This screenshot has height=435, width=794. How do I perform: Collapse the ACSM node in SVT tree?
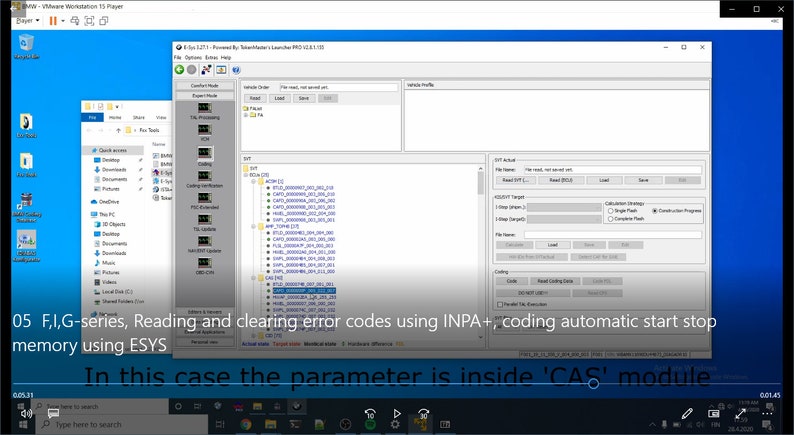(254, 181)
